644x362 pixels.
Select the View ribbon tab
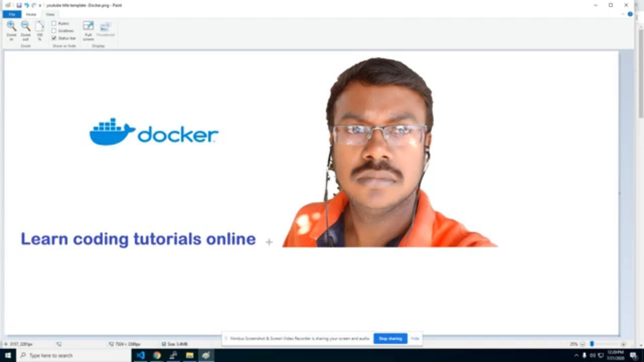pos(50,15)
